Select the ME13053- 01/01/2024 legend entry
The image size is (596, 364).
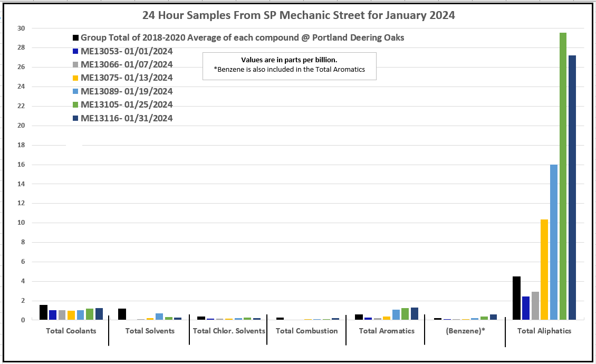pyautogui.click(x=127, y=51)
